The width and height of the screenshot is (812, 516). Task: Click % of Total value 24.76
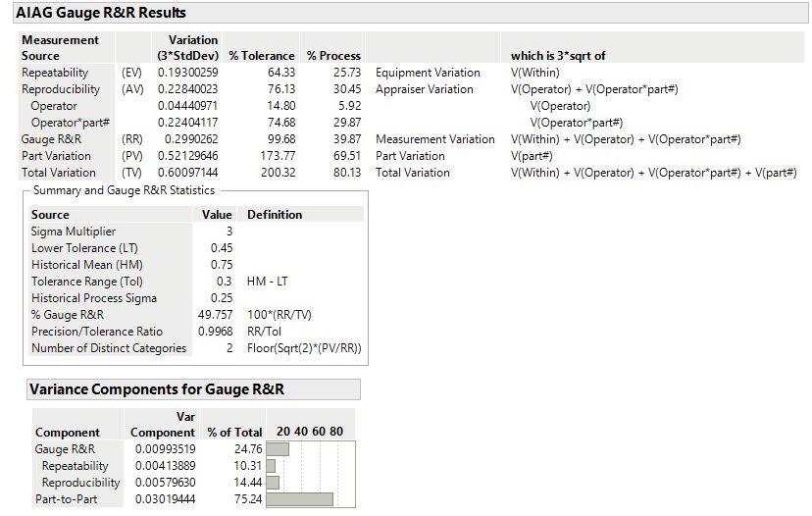tap(248, 448)
